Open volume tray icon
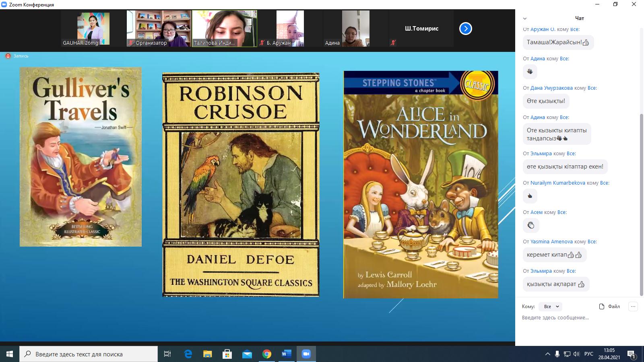 point(576,354)
